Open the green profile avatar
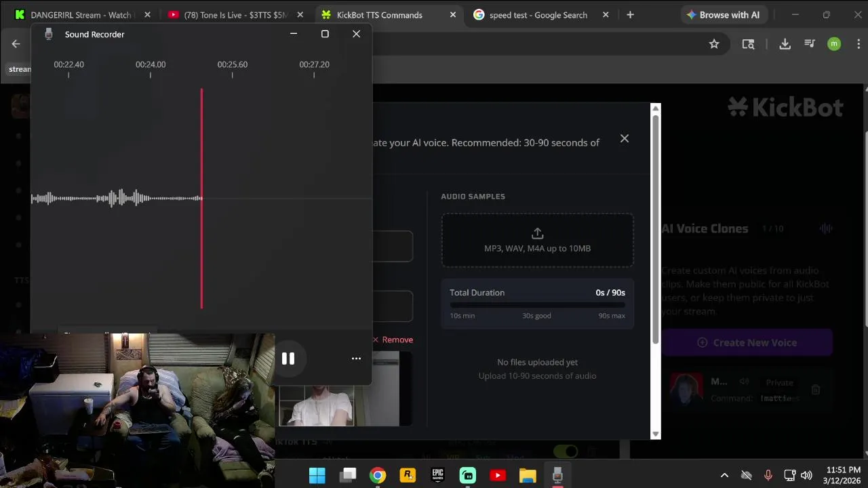Viewport: 868px width, 488px height. coord(834,44)
